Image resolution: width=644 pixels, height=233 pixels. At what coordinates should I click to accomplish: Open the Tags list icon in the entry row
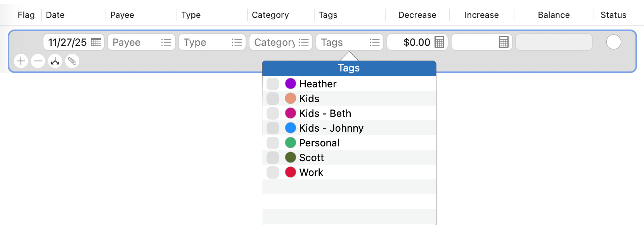click(x=374, y=42)
